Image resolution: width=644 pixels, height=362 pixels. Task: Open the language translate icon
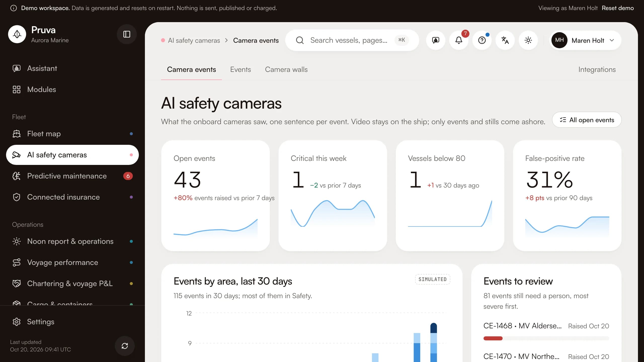click(x=505, y=40)
